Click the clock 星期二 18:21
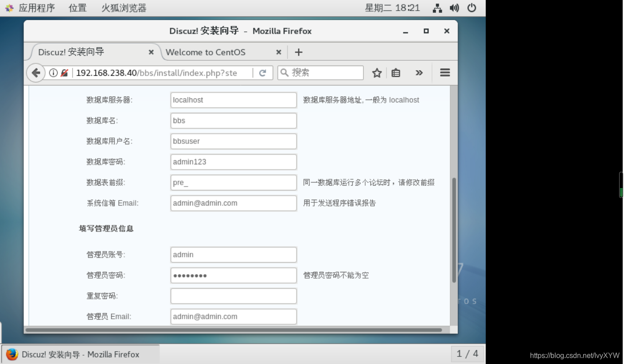 tap(392, 8)
